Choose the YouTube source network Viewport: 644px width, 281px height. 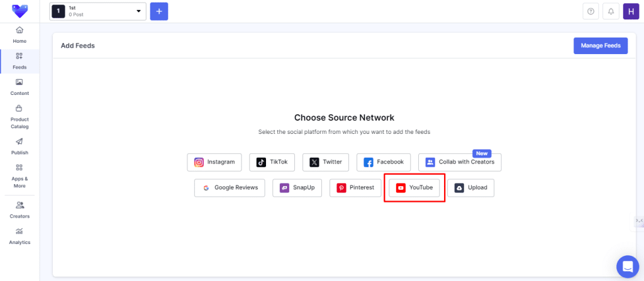414,188
